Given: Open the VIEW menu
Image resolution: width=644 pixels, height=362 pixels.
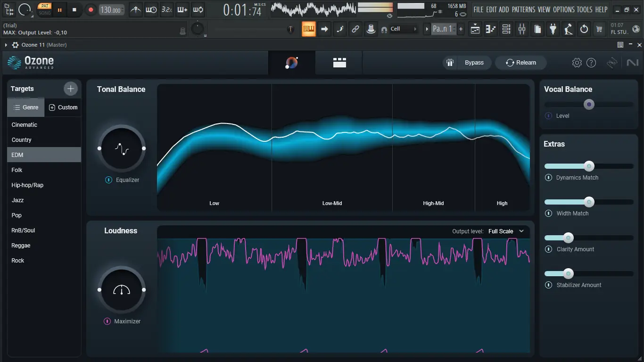Looking at the screenshot, I should click(x=544, y=9).
